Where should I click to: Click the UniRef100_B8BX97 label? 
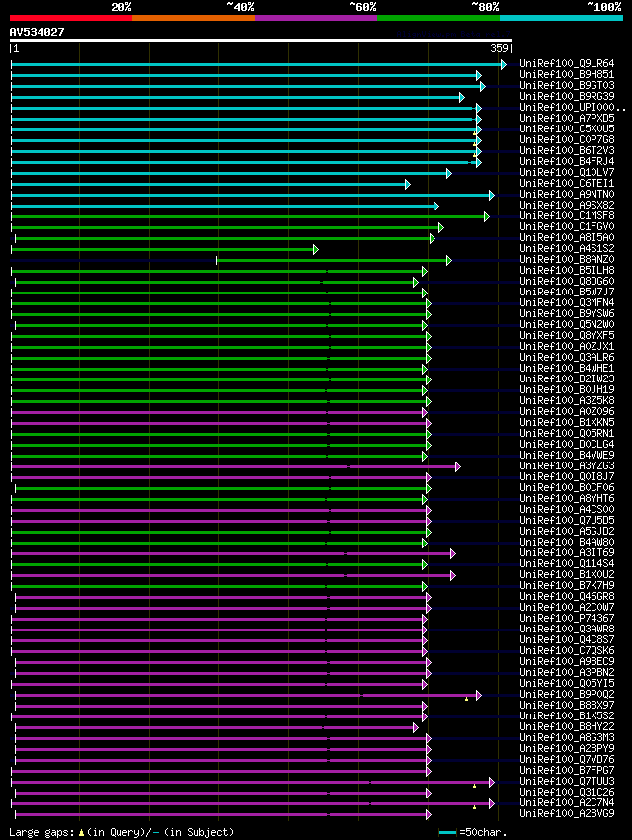click(567, 706)
